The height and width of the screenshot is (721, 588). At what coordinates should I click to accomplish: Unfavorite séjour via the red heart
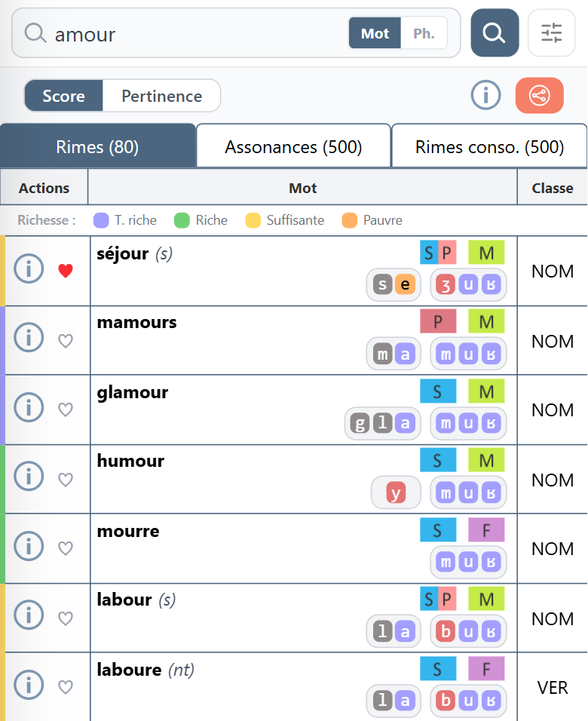[66, 271]
